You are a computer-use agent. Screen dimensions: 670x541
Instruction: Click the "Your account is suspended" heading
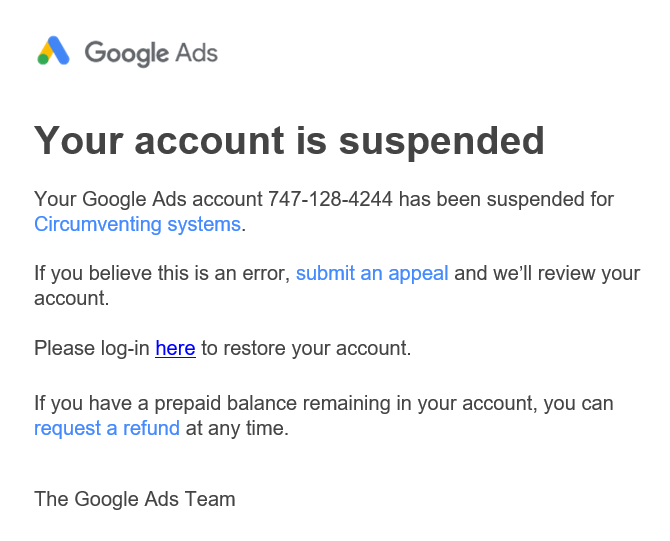tap(289, 141)
